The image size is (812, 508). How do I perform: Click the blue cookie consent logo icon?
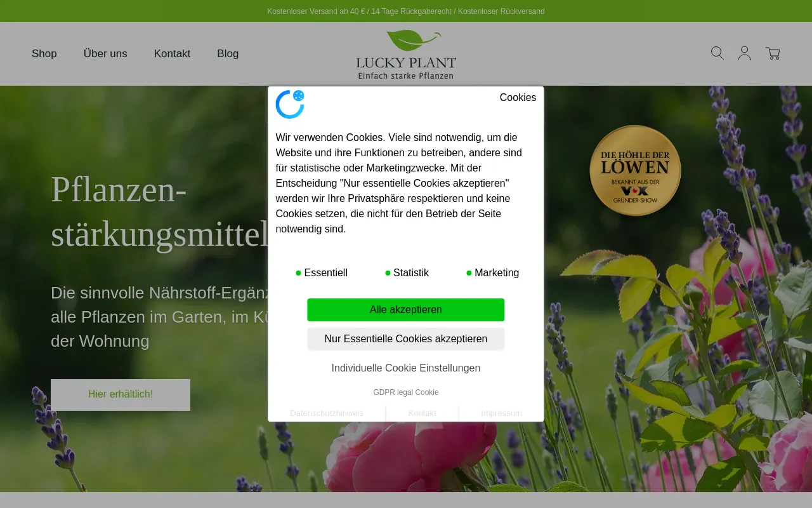[290, 104]
